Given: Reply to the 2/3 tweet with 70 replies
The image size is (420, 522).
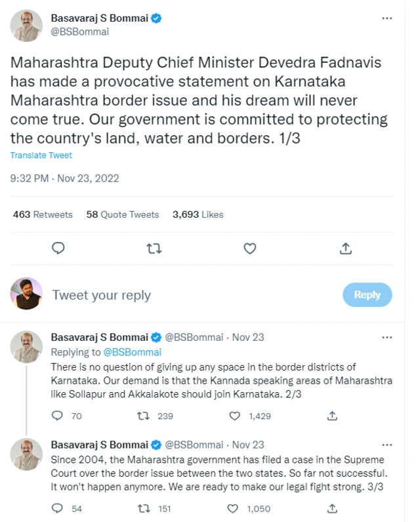Looking at the screenshot, I should [x=58, y=416].
